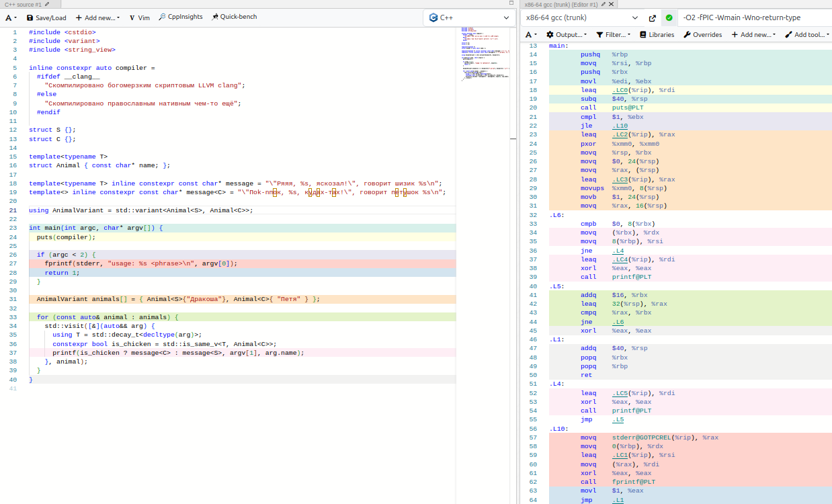Jump to .L6 label from jne
The height and width of the screenshot is (504, 832).
click(618, 322)
